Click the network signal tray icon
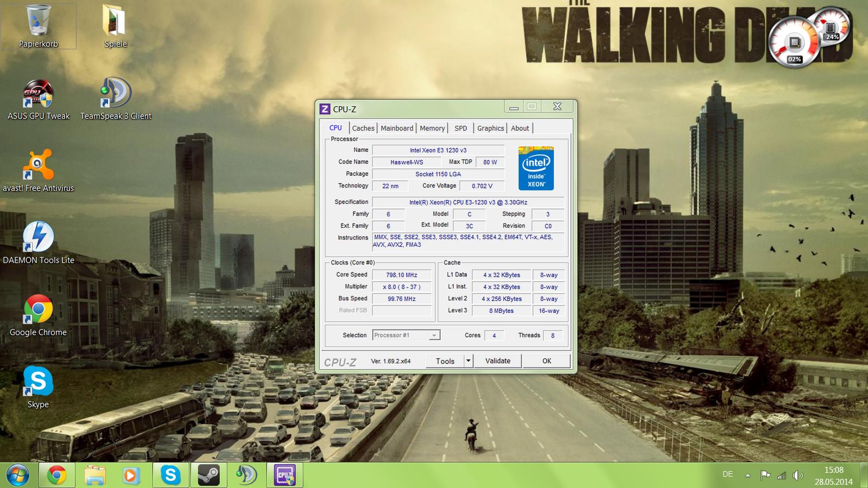The image size is (868, 488). tap(782, 476)
